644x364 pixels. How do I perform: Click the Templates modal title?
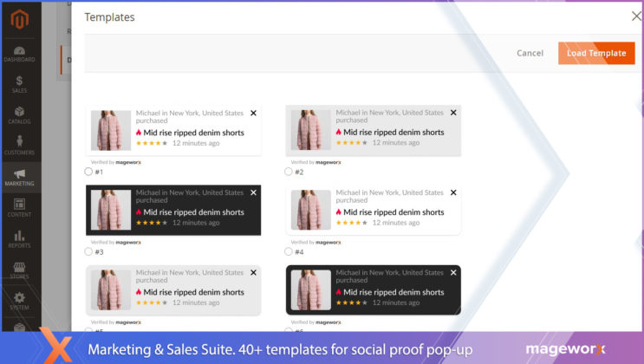point(109,16)
